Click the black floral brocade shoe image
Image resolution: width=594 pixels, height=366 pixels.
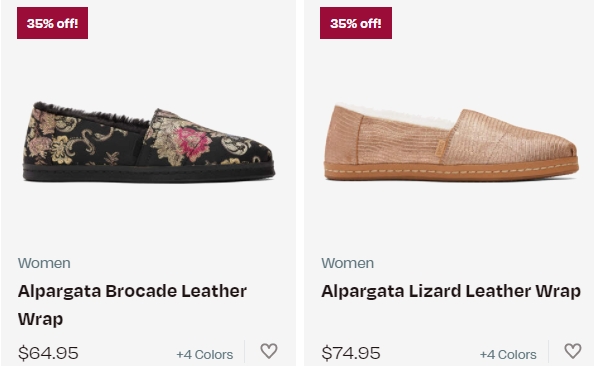pyautogui.click(x=148, y=142)
